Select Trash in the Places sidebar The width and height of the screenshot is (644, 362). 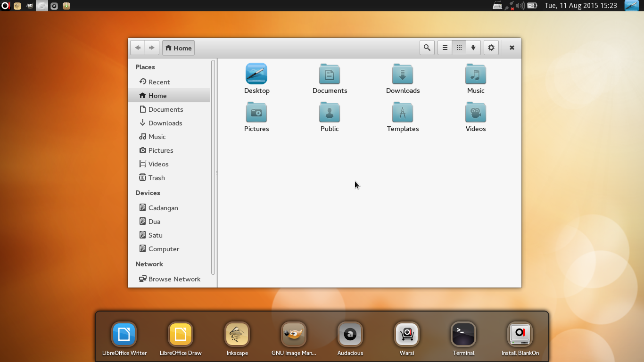[x=156, y=178]
